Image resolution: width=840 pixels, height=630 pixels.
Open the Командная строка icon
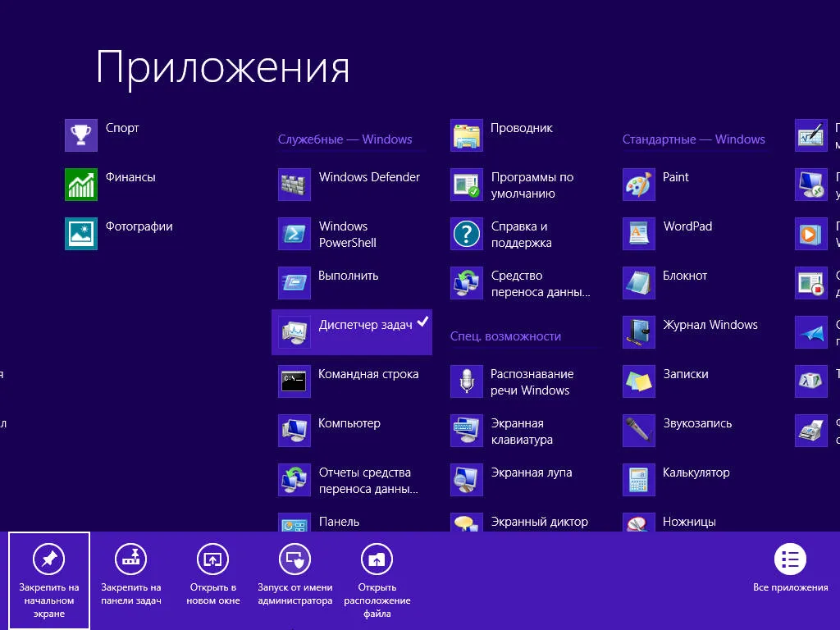(294, 381)
